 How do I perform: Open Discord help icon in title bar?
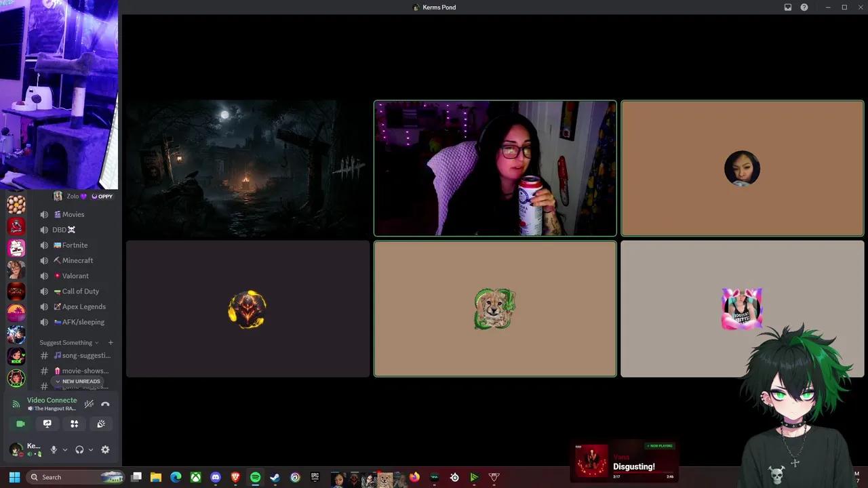804,7
